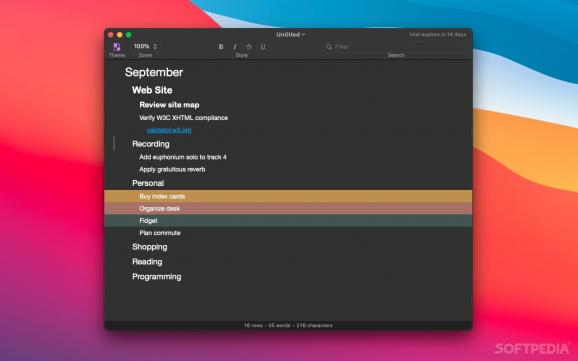Select the Shopping row
The width and height of the screenshot is (578, 361).
pyautogui.click(x=150, y=247)
